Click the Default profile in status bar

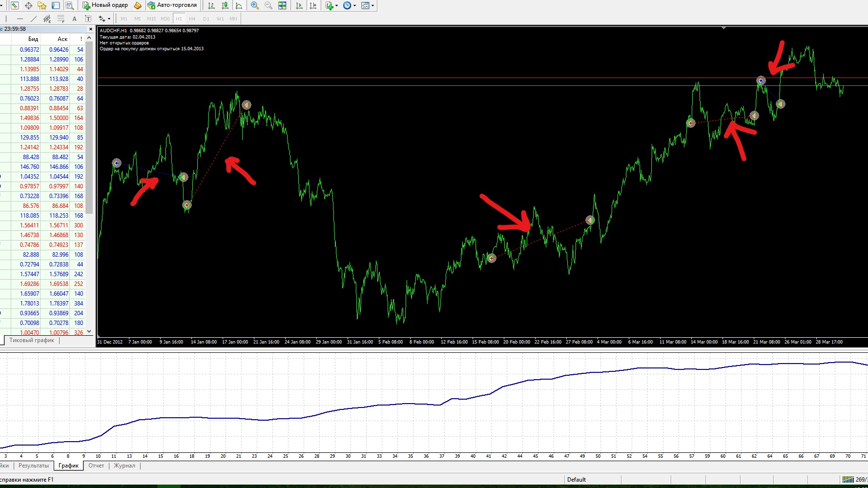pos(577,480)
